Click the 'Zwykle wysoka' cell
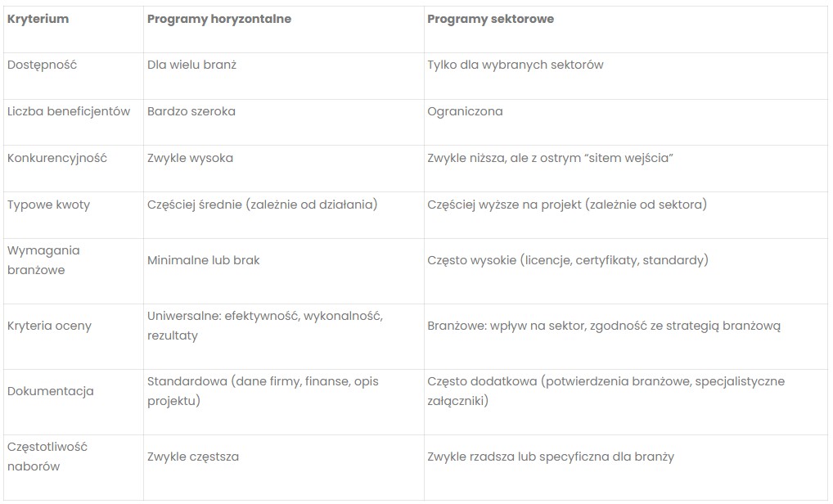Image resolution: width=833 pixels, height=504 pixels. [190, 158]
